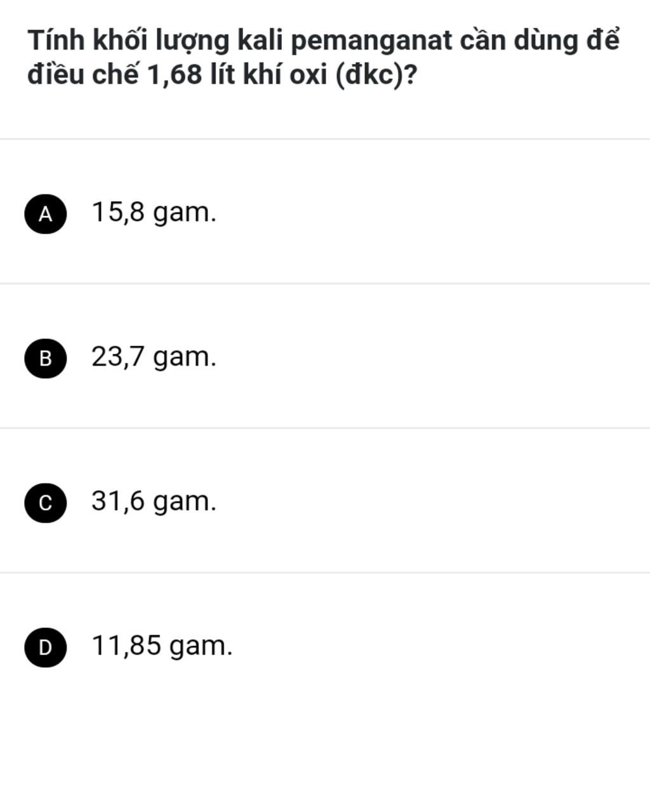
Task: Click the value "1,68" in the question
Action: pos(175,76)
